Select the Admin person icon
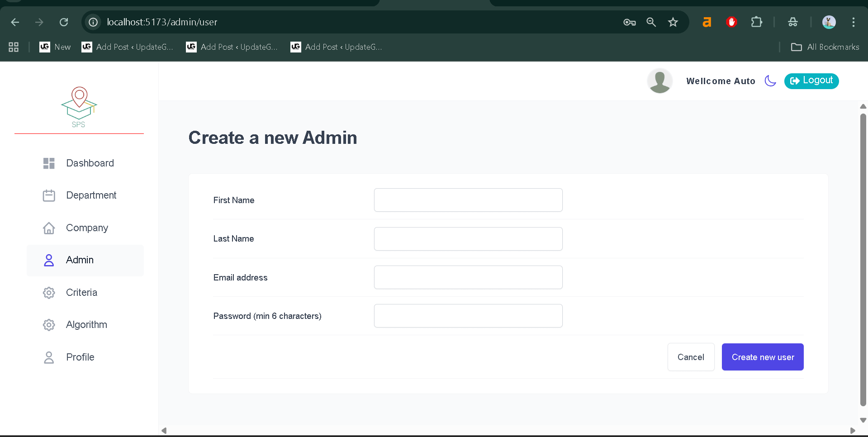 pos(49,260)
